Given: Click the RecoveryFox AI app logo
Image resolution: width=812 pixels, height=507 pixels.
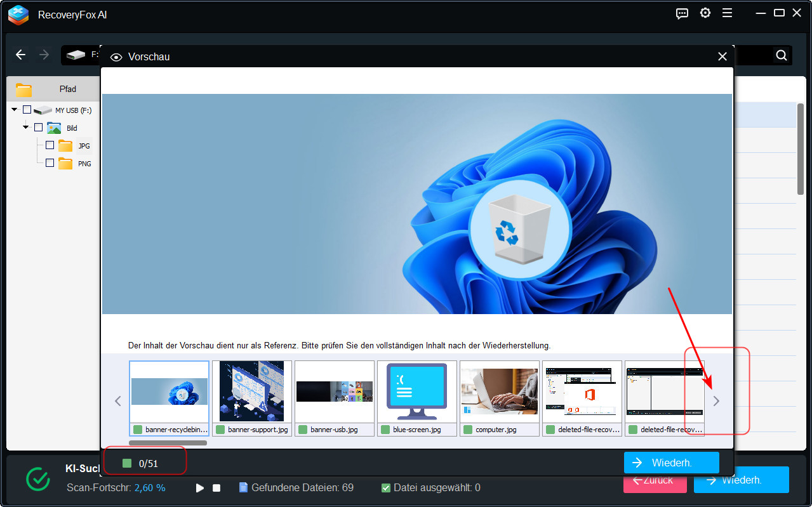Looking at the screenshot, I should click(x=18, y=15).
